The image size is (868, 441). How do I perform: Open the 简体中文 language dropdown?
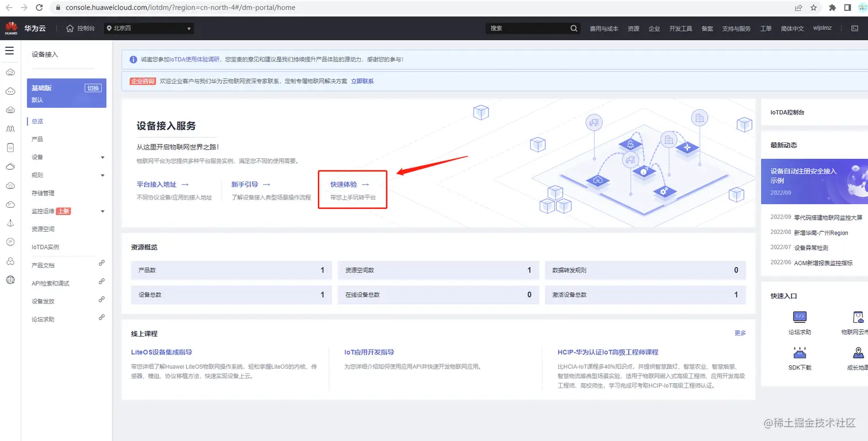pos(792,29)
